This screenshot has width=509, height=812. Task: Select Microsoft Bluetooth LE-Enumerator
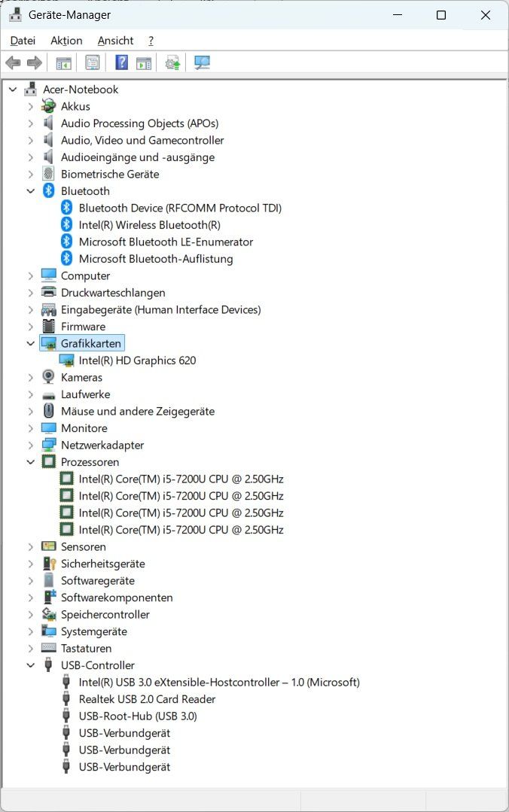pos(166,242)
